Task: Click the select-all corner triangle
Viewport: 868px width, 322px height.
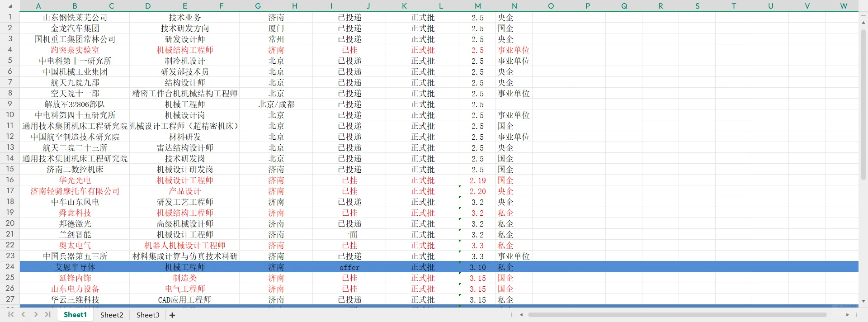Action: tap(10, 6)
